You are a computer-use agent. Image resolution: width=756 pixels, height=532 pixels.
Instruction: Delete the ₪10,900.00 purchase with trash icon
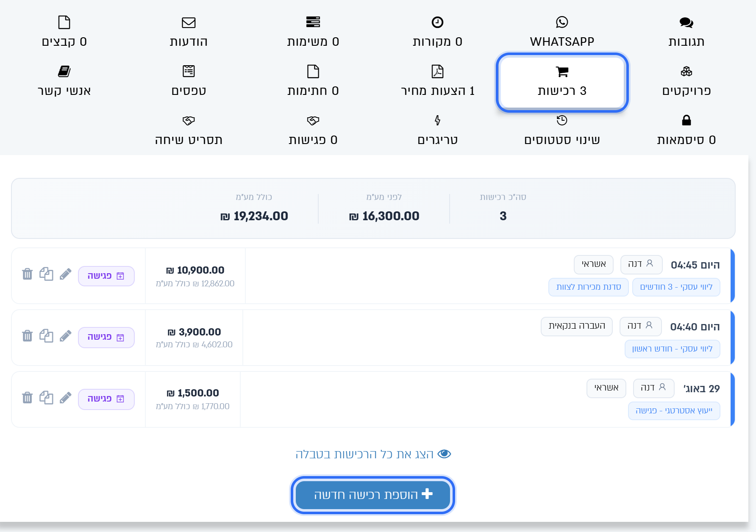27,274
